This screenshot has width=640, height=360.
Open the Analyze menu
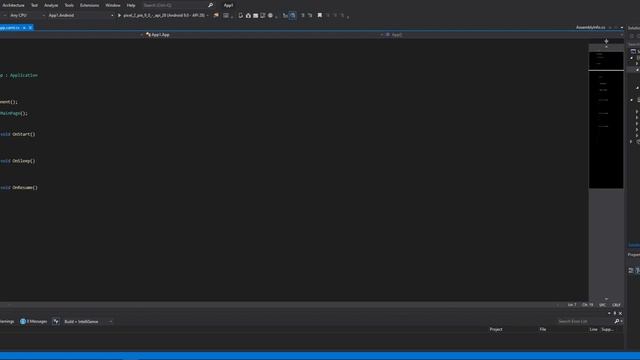tap(51, 5)
